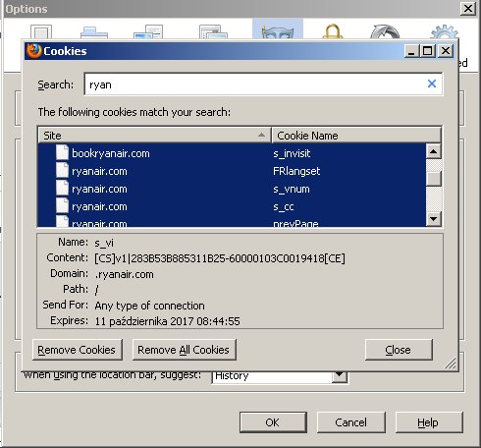Open the Privacy mask tab in Options
481x448 pixels.
pos(278,29)
